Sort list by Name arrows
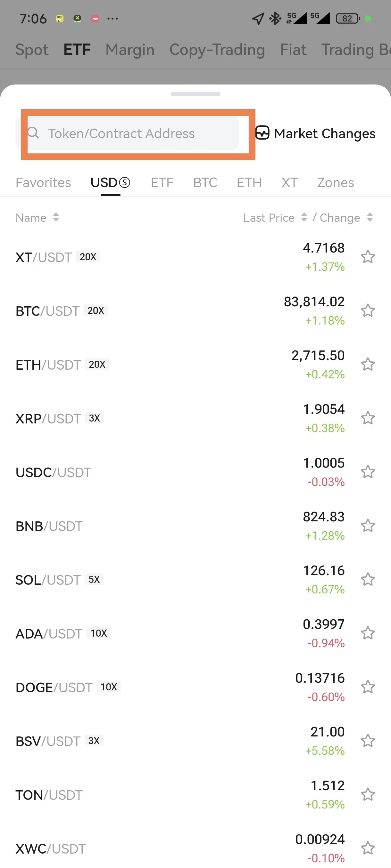 pyautogui.click(x=56, y=217)
